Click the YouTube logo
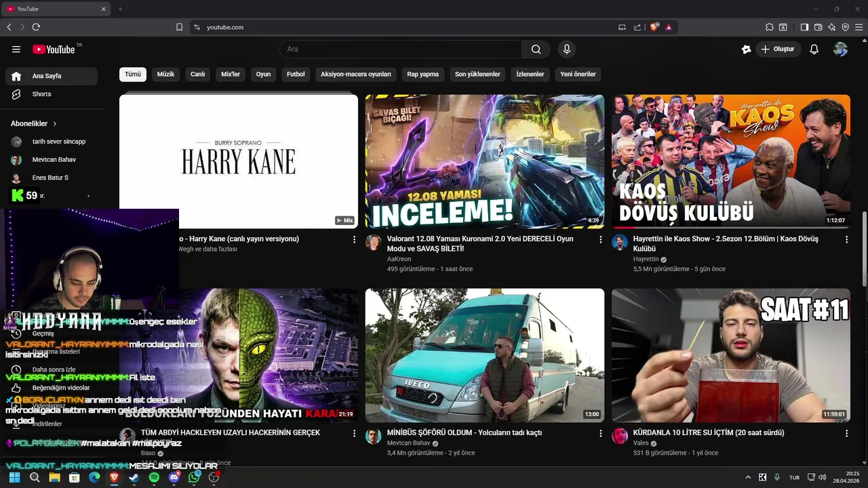The height and width of the screenshot is (488, 868). click(x=54, y=49)
